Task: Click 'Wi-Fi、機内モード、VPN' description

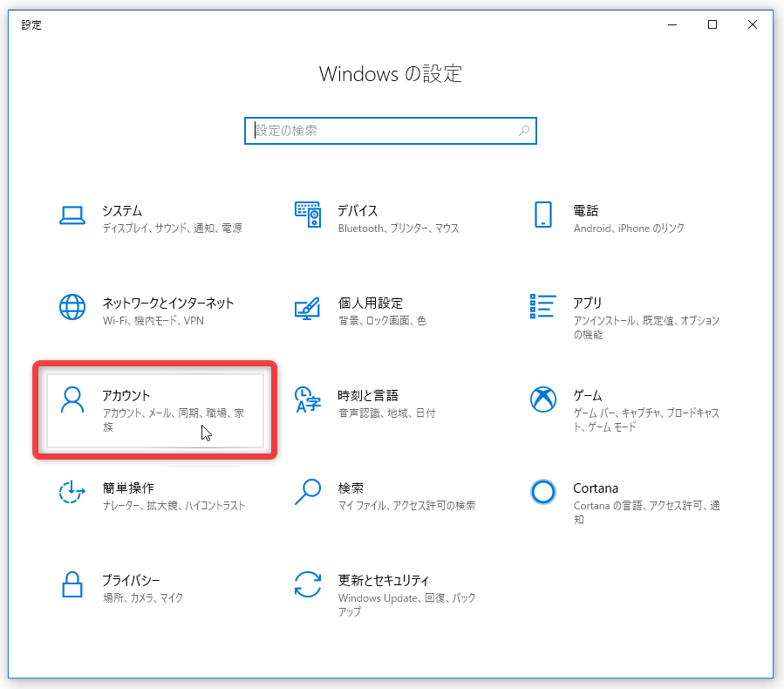Action: coord(153,320)
